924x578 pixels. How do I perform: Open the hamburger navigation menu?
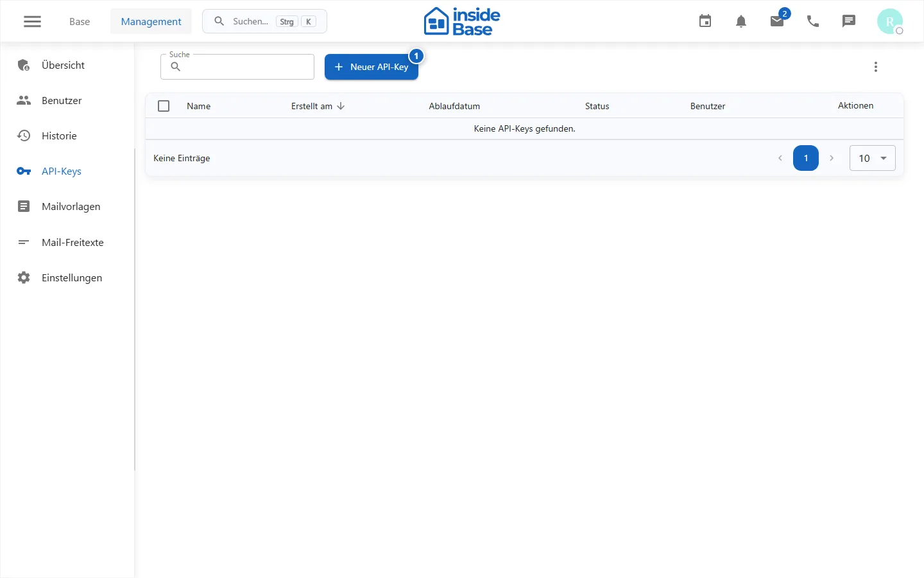click(x=32, y=21)
